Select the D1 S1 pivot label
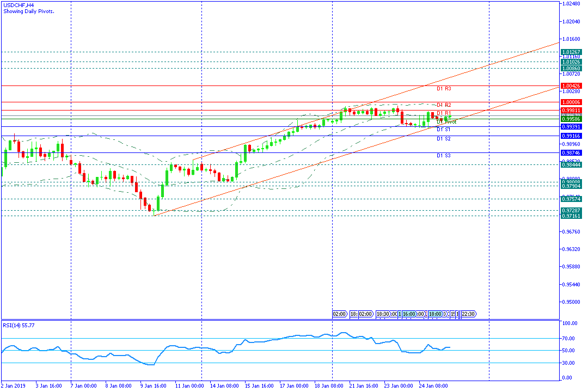Image resolution: width=588 pixels, height=392 pixels. click(443, 130)
